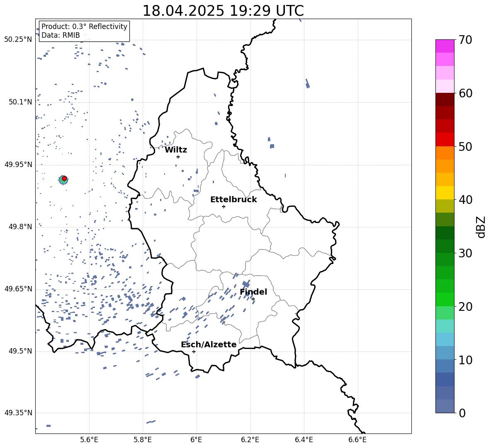Click the dBZ colorbar axis label
The image size is (491, 448).
point(481,227)
